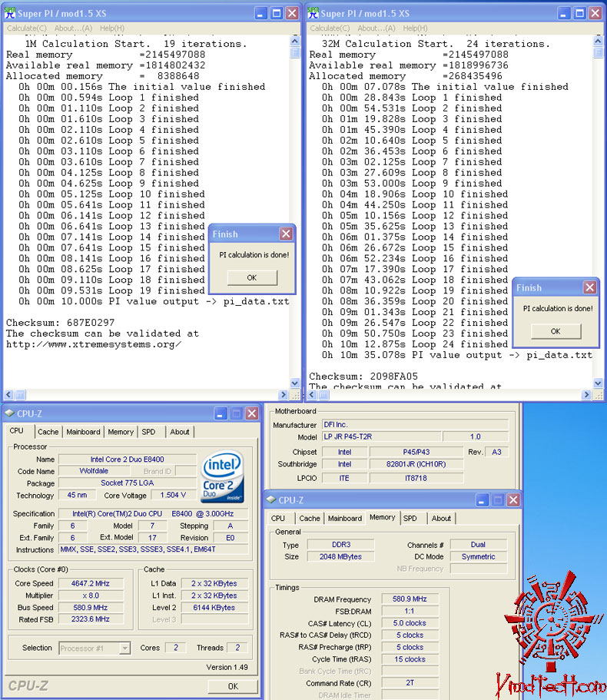
Task: Click Checksum 687E0297 line in 1M window
Action: (60, 322)
